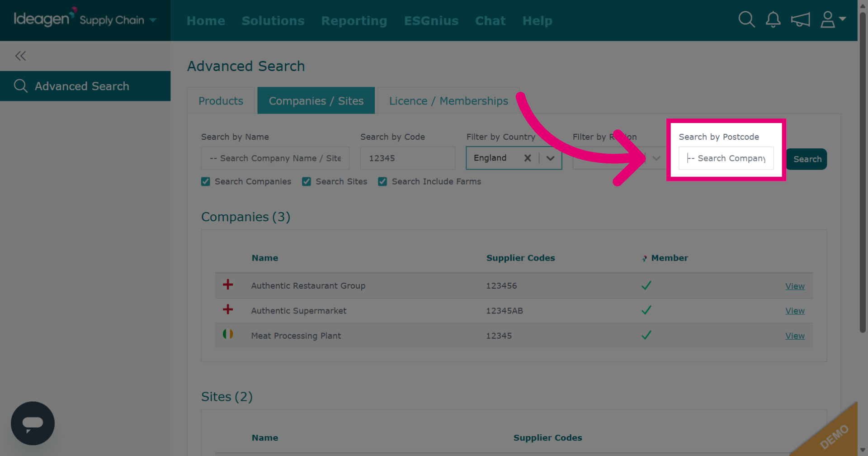Open announcements megaphone icon
868x456 pixels.
(800, 19)
